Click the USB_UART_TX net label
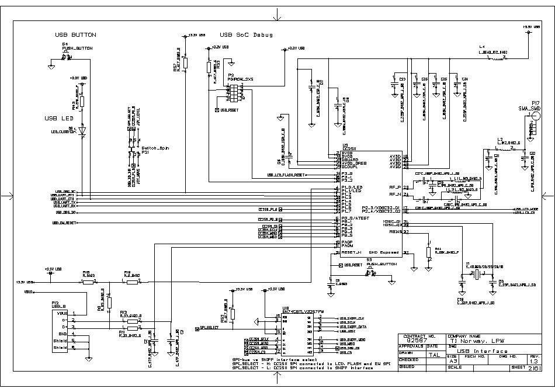This screenshot has width=555, height=392. (x=65, y=202)
